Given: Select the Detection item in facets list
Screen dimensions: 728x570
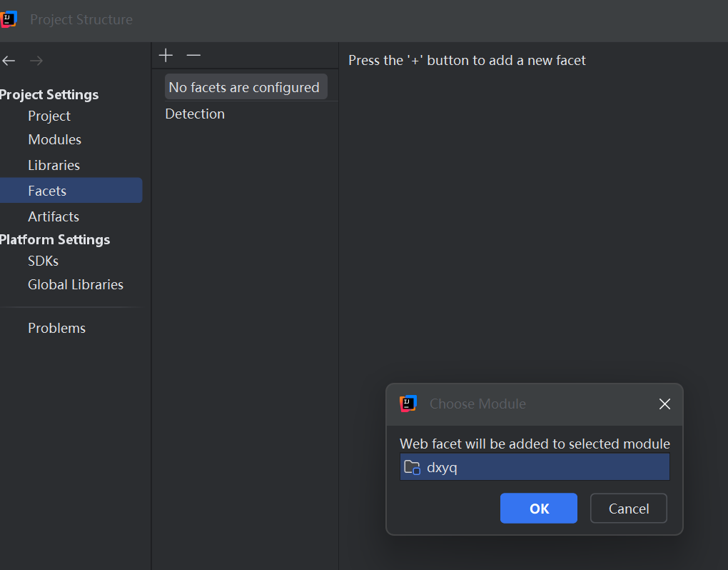Looking at the screenshot, I should [x=195, y=114].
